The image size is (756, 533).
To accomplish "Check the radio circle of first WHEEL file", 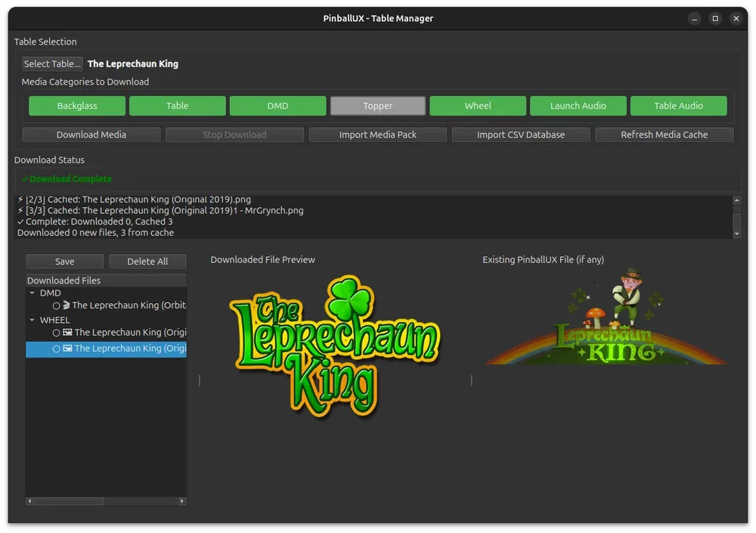I will [x=57, y=333].
